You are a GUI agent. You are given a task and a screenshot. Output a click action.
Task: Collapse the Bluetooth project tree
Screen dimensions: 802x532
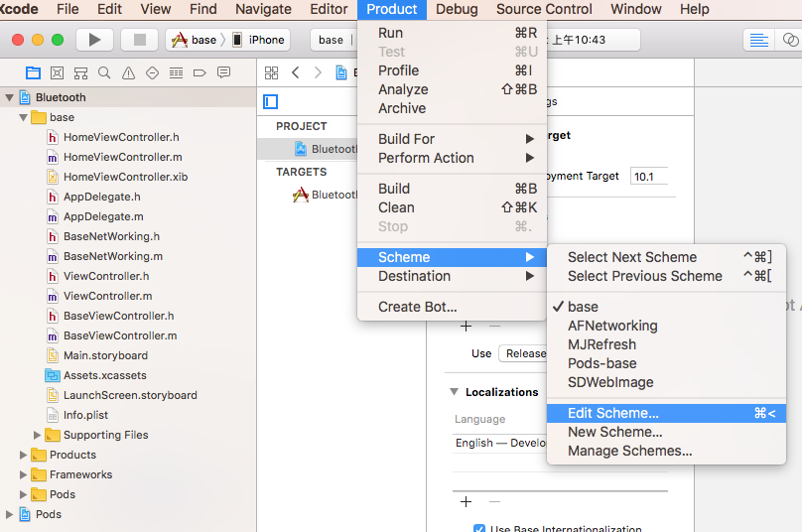click(x=9, y=97)
